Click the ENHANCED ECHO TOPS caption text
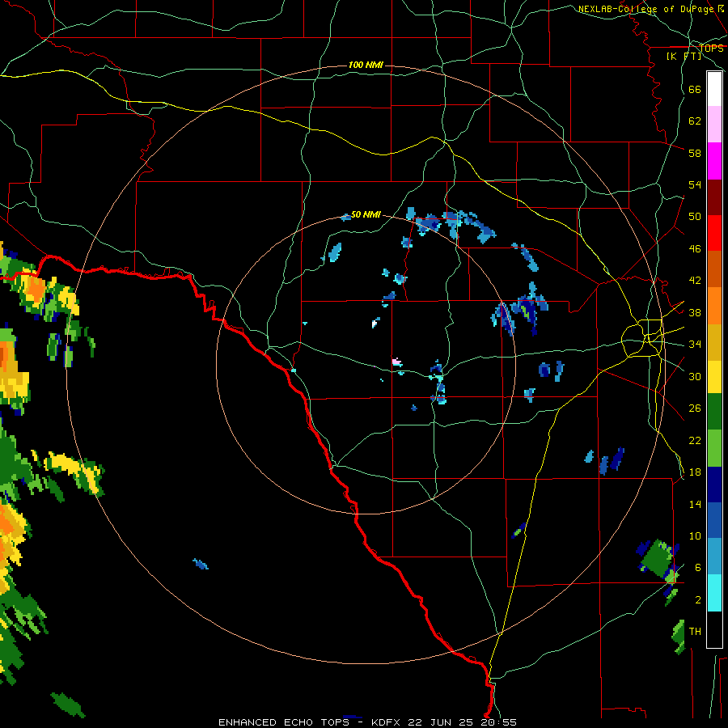Viewport: 728px width, 728px height. click(284, 722)
